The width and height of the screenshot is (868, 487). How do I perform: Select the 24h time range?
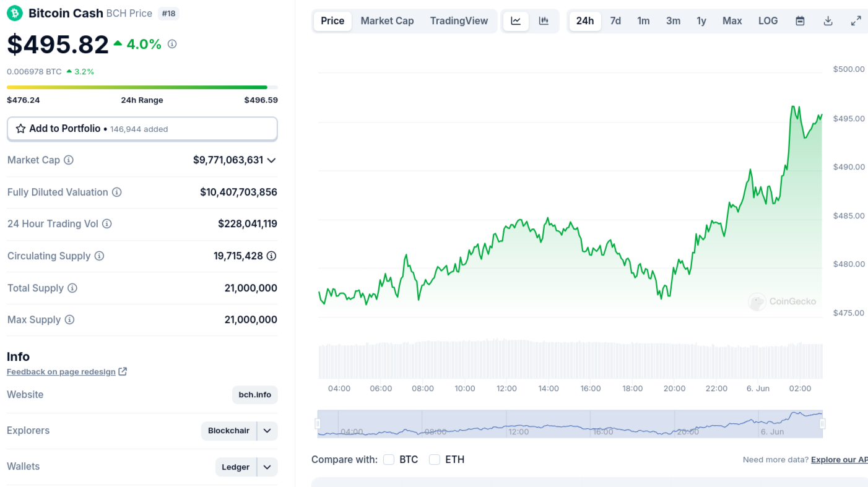(585, 20)
